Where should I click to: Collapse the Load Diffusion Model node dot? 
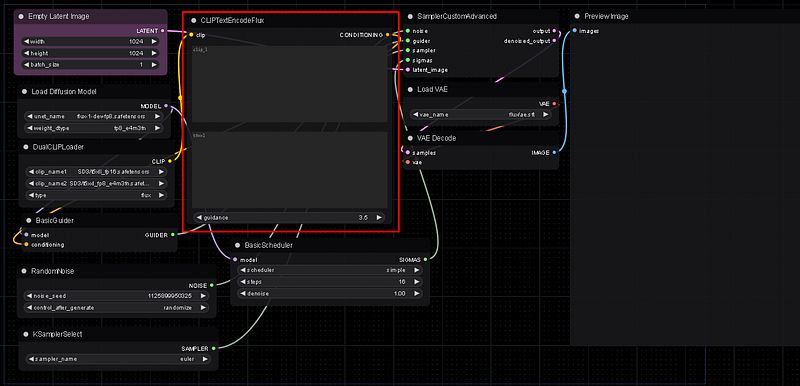tap(24, 92)
